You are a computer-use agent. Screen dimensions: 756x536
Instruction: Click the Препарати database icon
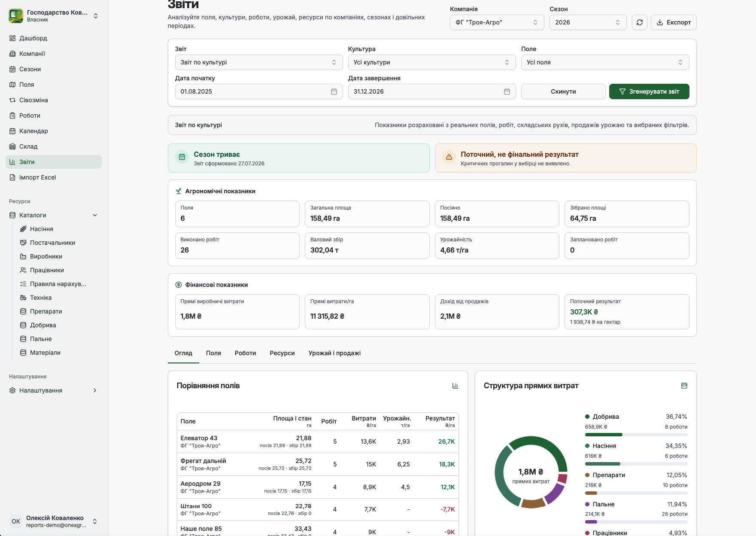23,311
